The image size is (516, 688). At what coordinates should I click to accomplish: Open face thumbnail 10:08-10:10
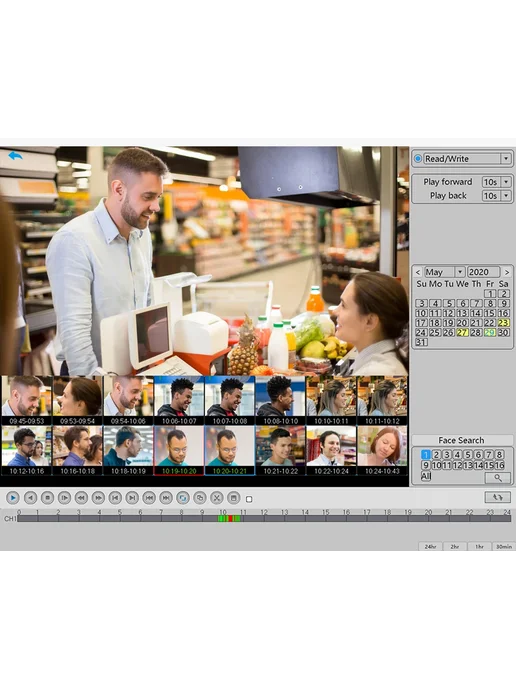pyautogui.click(x=280, y=400)
